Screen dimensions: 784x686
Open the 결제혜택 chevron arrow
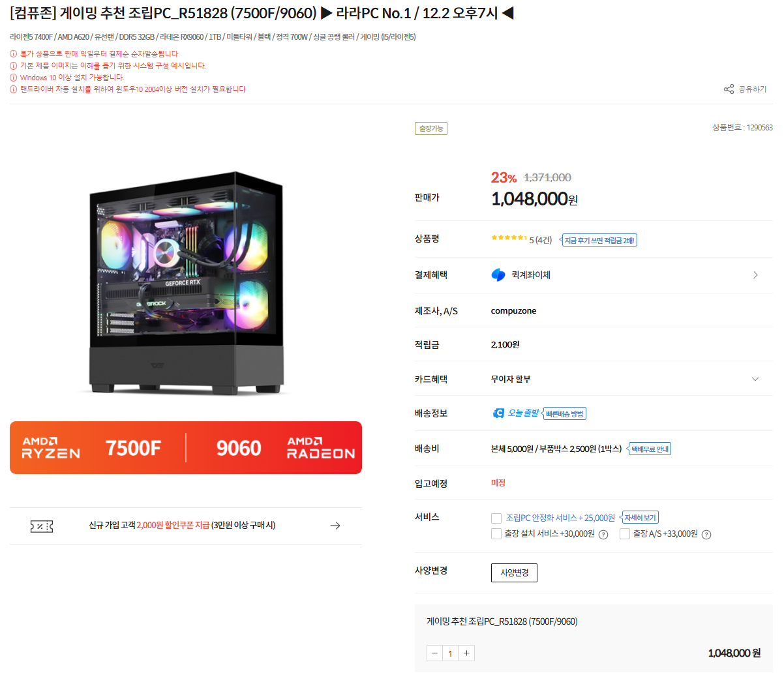click(755, 275)
